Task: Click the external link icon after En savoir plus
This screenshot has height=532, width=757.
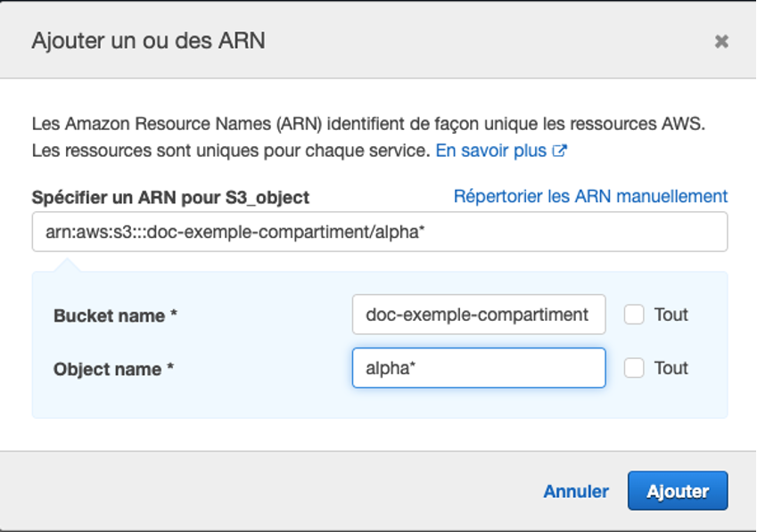Action: (560, 151)
